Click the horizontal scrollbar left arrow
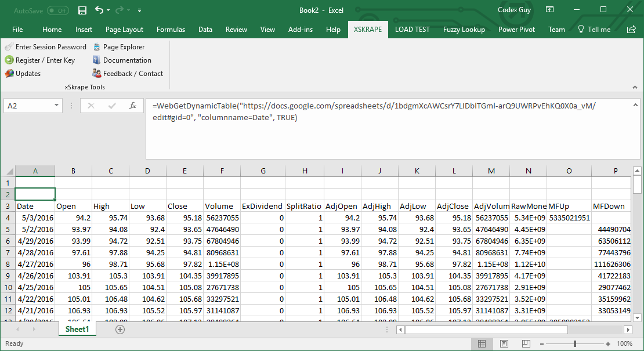 click(x=401, y=330)
